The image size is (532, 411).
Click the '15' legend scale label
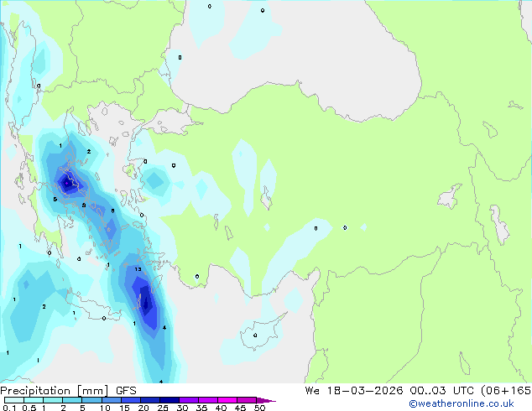click(124, 408)
